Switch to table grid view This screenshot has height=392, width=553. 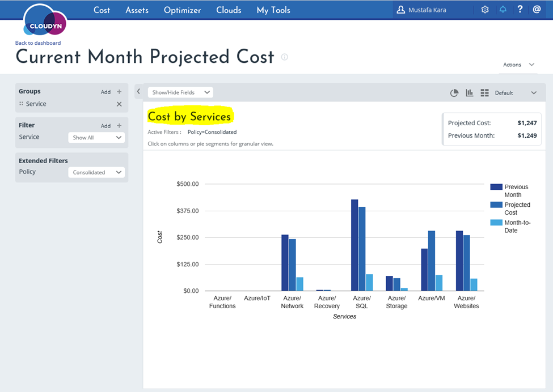(484, 93)
